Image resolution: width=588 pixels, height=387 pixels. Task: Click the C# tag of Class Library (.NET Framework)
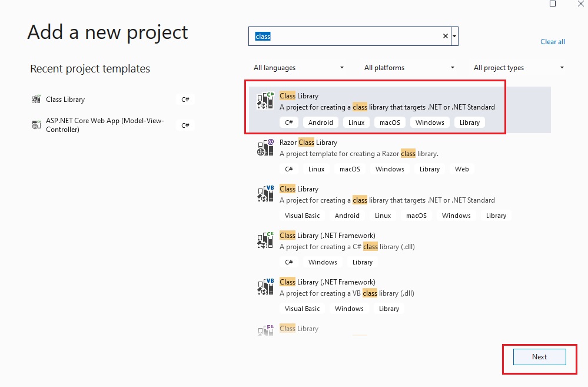[x=289, y=262]
